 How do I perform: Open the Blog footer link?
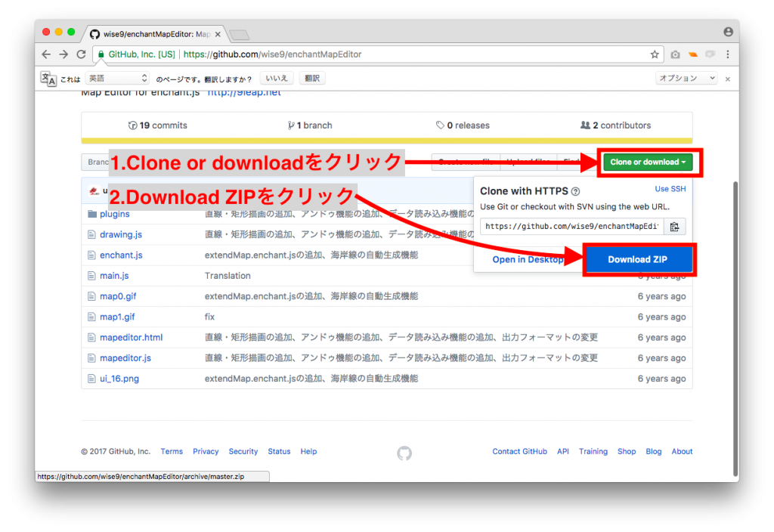(654, 452)
